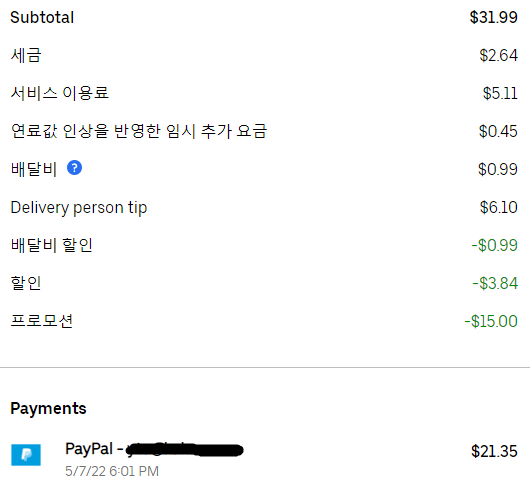Select the Subtotal label
The image size is (531, 490).
click(x=42, y=17)
